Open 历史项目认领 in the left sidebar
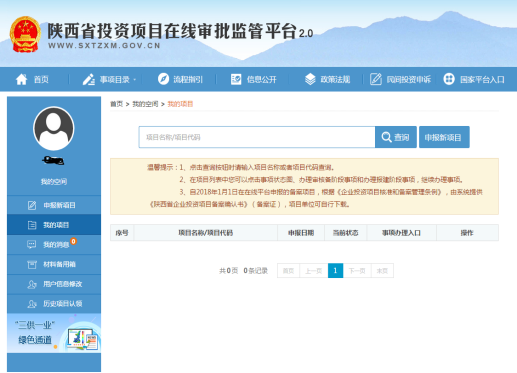Viewport: 517px width, 373px height. tap(54, 304)
